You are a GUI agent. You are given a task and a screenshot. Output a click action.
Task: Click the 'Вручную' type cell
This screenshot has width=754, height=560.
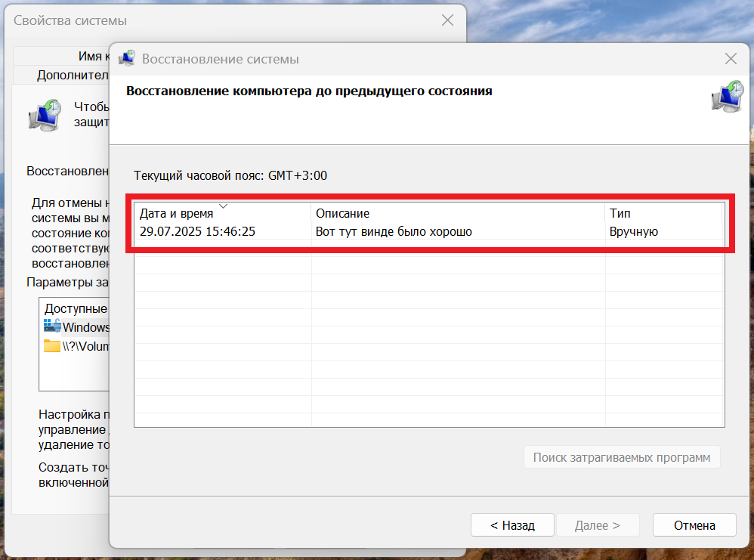[x=634, y=231]
